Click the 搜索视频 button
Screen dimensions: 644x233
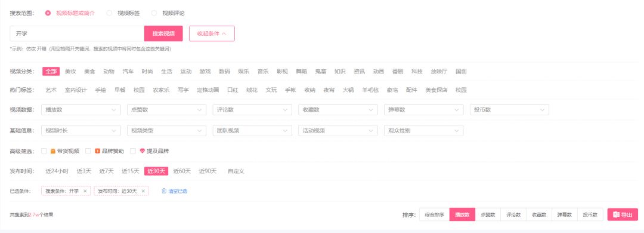(163, 34)
